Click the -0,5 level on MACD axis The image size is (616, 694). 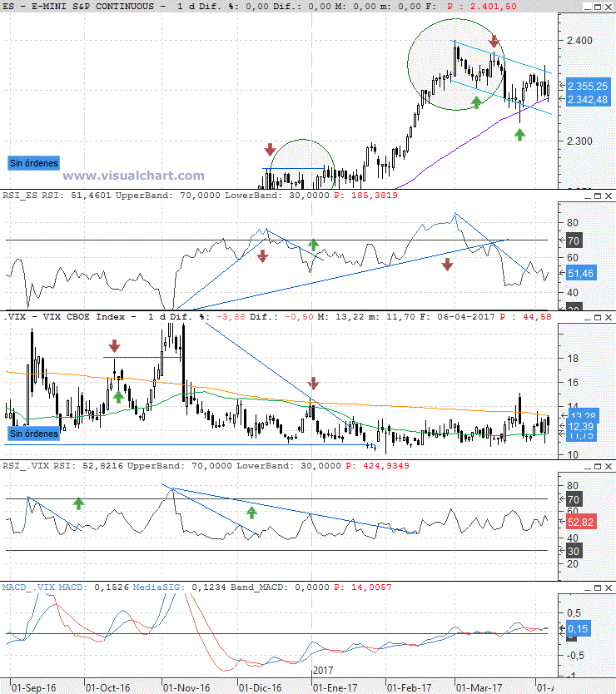pos(576,656)
